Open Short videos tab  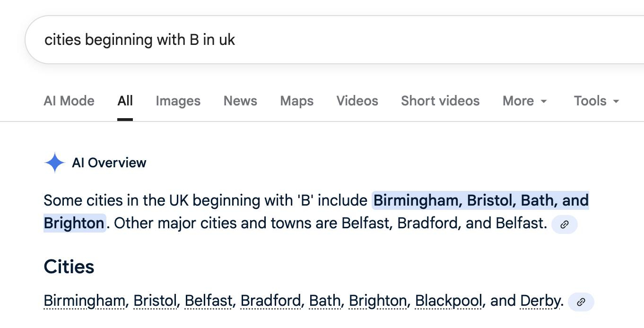(x=440, y=101)
